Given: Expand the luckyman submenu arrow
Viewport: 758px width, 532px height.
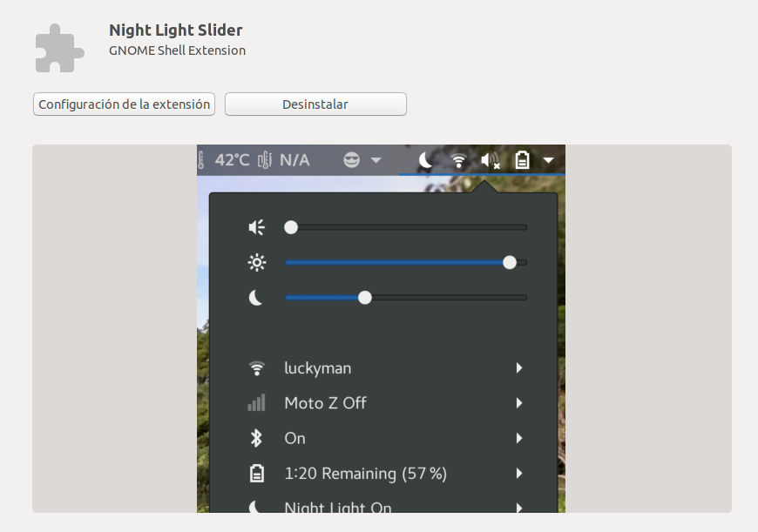Looking at the screenshot, I should pos(519,368).
